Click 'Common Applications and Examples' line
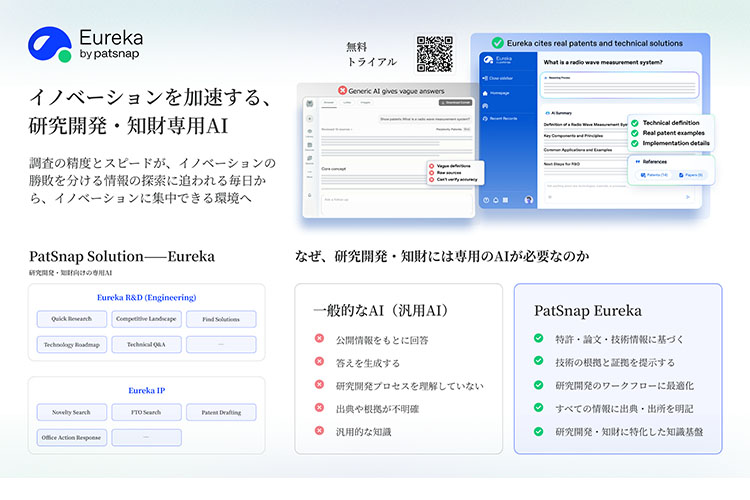The width and height of the screenshot is (750, 500). (x=578, y=150)
